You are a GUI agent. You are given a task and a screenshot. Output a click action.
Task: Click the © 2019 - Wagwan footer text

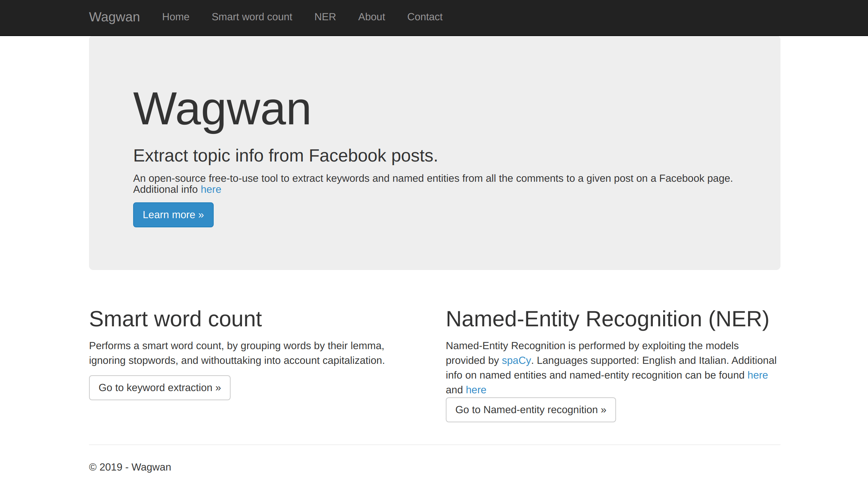(130, 467)
